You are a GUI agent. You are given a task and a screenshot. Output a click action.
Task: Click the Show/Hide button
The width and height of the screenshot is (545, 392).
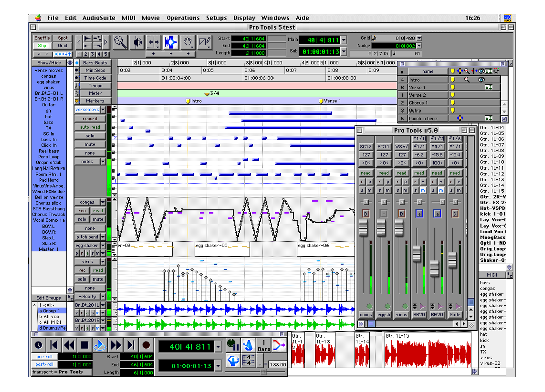[49, 63]
